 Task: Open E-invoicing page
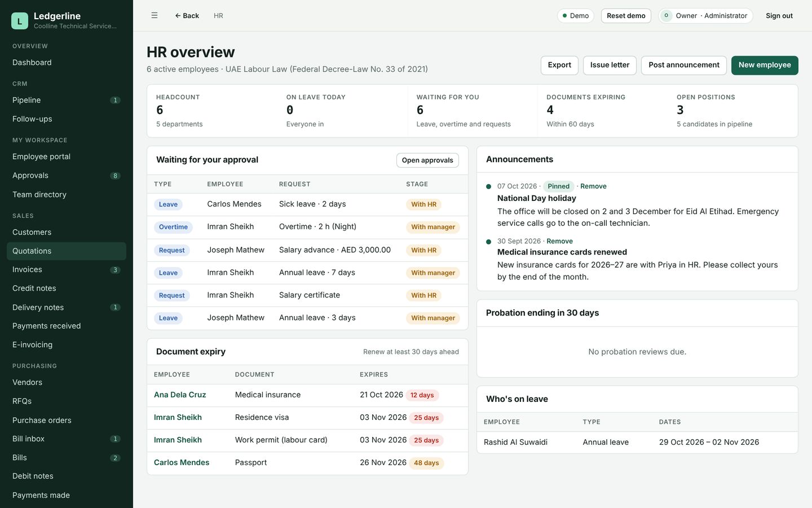(x=67, y=345)
